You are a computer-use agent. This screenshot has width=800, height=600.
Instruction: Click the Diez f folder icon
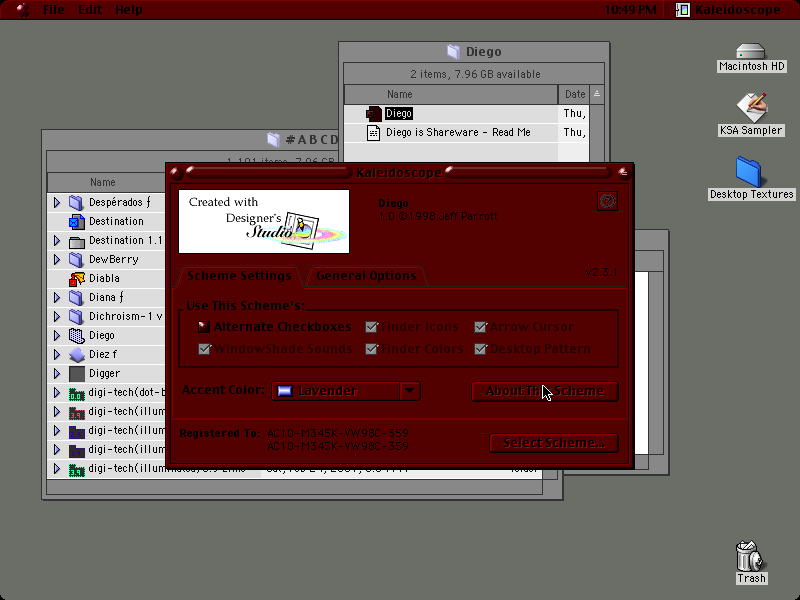coord(77,355)
